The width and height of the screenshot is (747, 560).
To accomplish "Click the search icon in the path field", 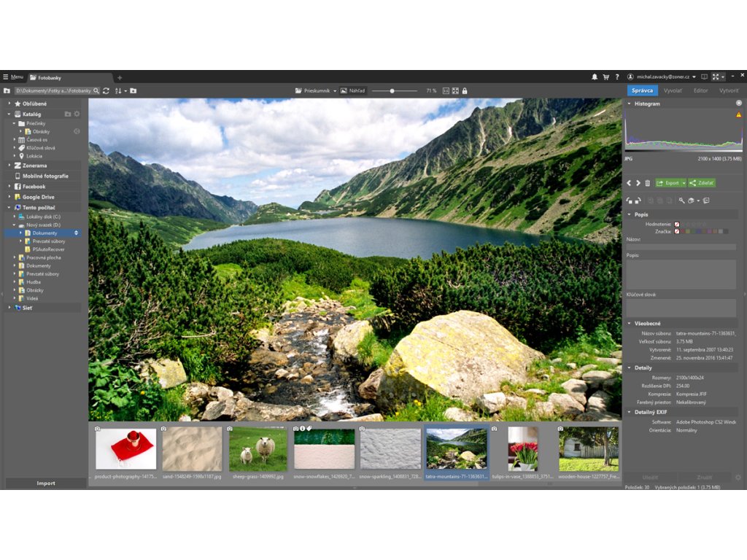I will [96, 91].
